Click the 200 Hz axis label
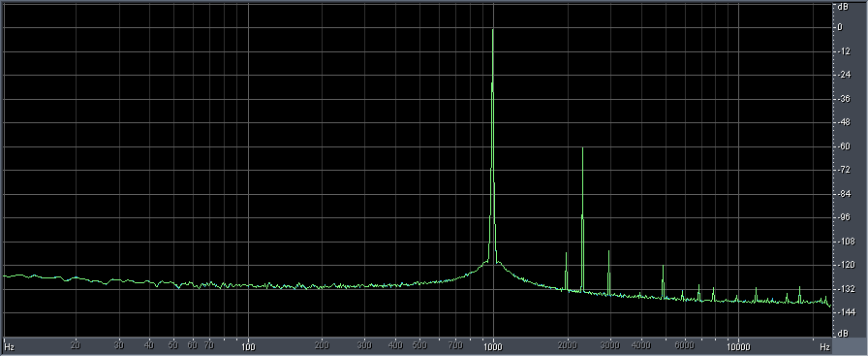Viewport: 868px width, 356px height. coord(323,345)
